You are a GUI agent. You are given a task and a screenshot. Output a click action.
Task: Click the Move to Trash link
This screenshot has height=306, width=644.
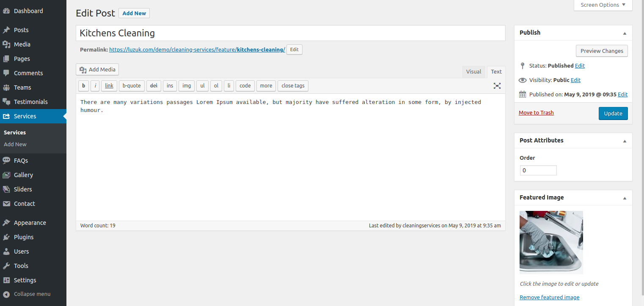tap(536, 113)
